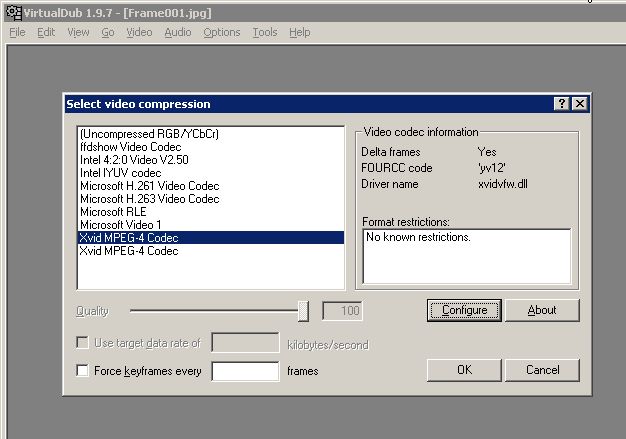Click the FOURCC code value 'yv12'

point(492,168)
